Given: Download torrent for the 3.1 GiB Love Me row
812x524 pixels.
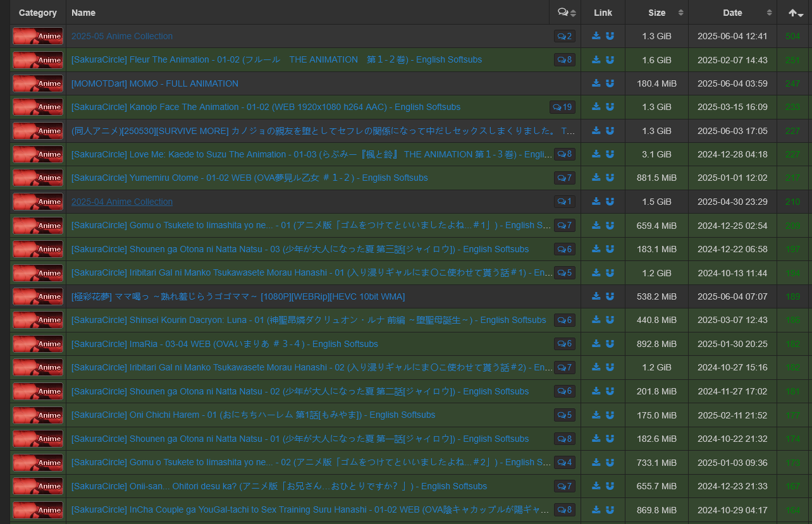Looking at the screenshot, I should (x=596, y=154).
